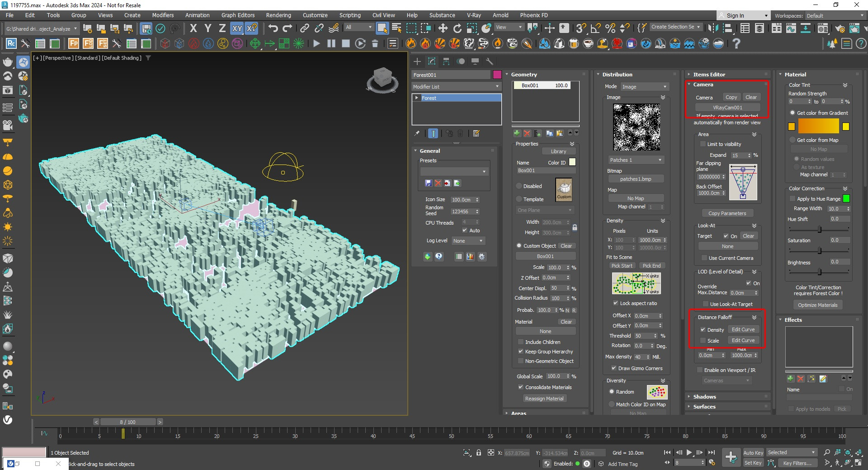Open the Graph Editors menu
This screenshot has height=470, width=868.
(x=238, y=15)
